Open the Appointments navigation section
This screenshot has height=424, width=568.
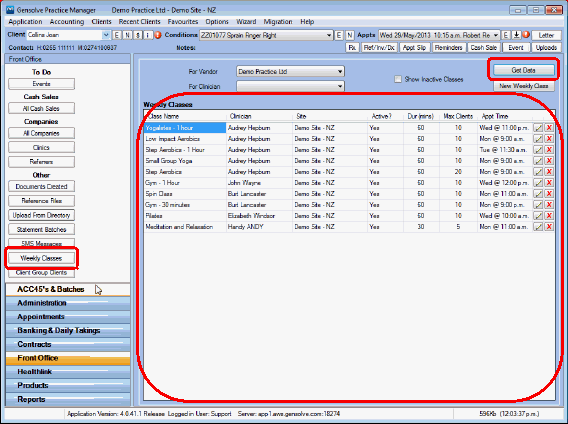pyautogui.click(x=68, y=317)
